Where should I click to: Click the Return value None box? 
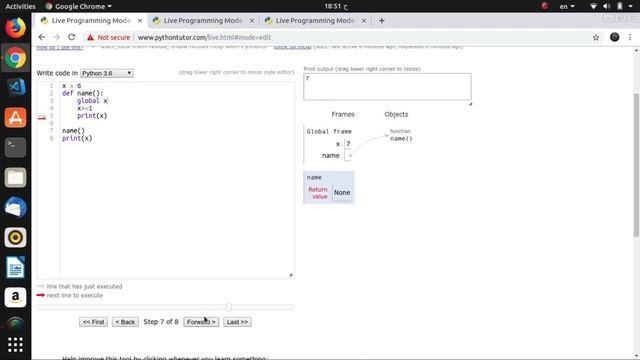click(342, 192)
